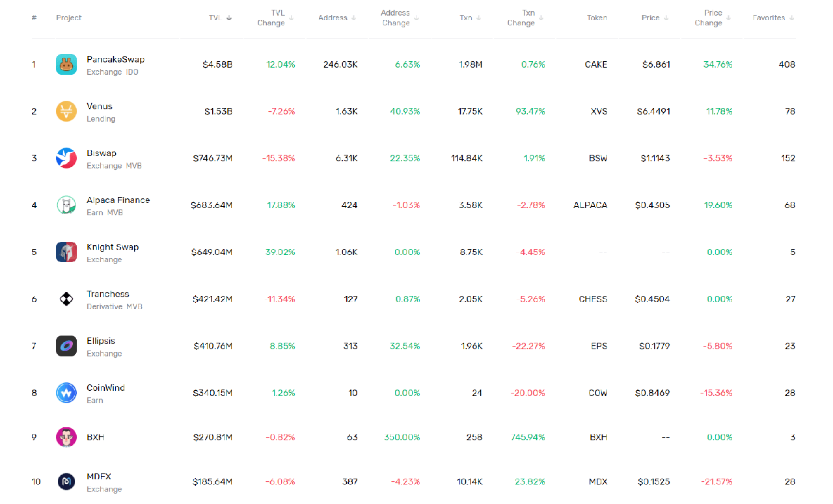
Task: Click the CHESS token cell
Action: click(593, 299)
